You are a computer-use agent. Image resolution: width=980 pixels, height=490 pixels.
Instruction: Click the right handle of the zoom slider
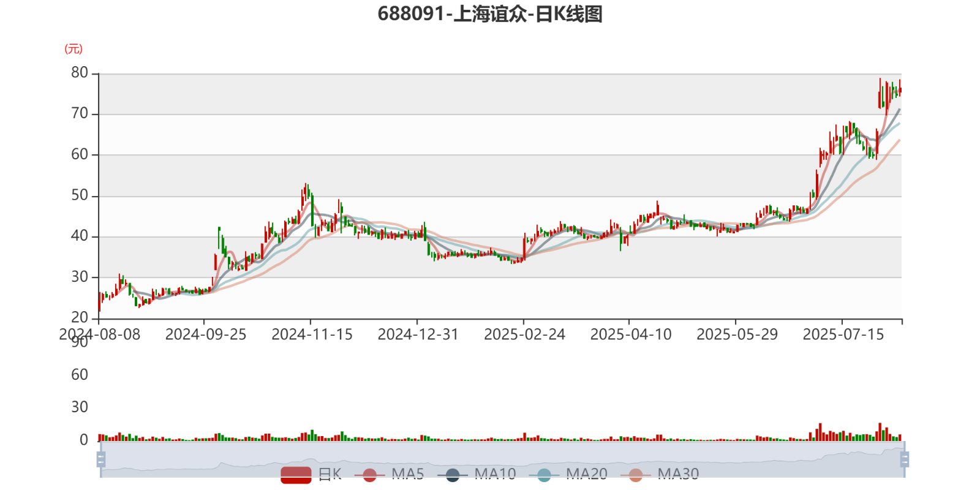[905, 459]
